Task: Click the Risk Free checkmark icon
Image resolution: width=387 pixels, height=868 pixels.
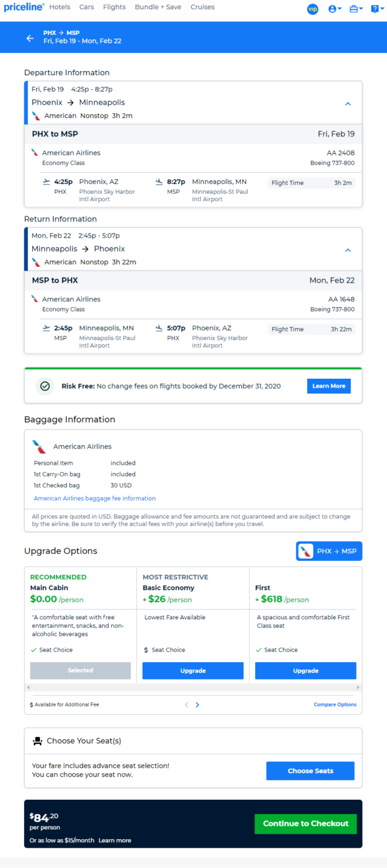Action: click(45, 386)
